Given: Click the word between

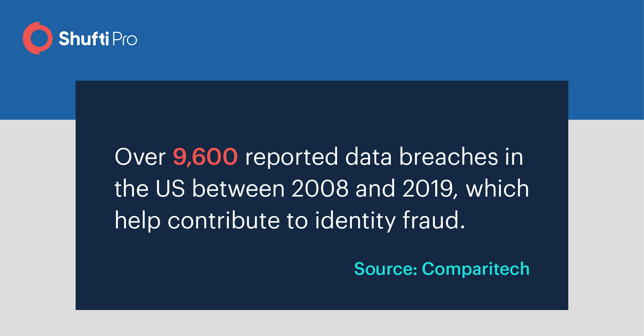Looking at the screenshot, I should pos(238,189).
